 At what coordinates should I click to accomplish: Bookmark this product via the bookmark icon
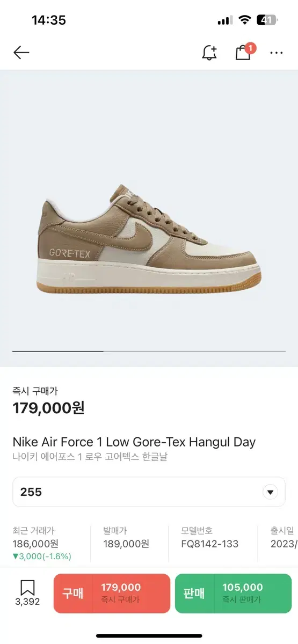[27, 588]
